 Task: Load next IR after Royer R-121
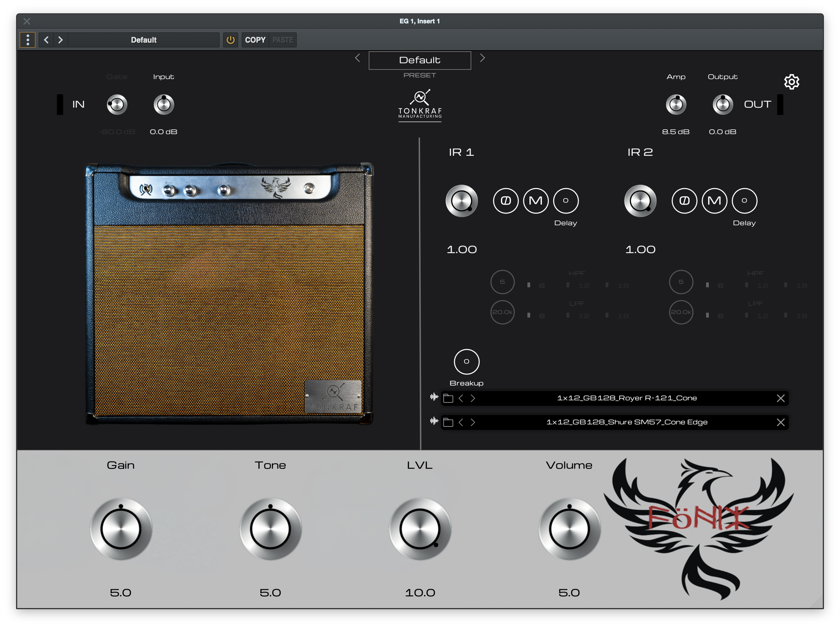473,398
